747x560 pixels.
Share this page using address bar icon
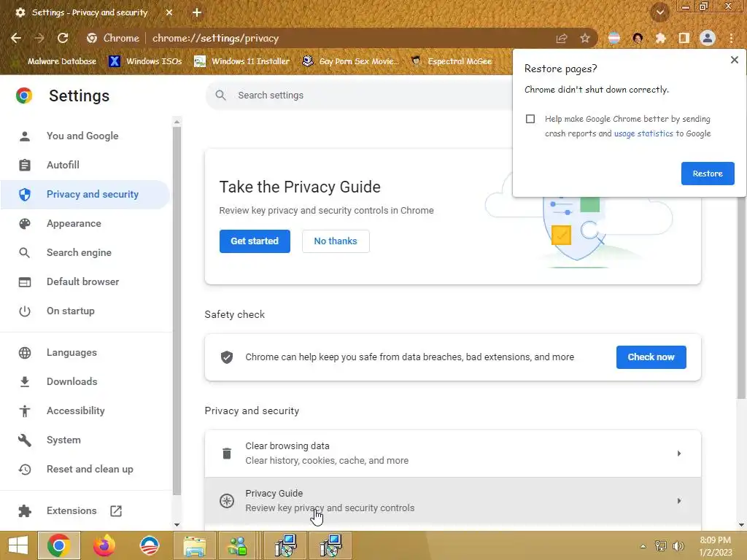[562, 38]
